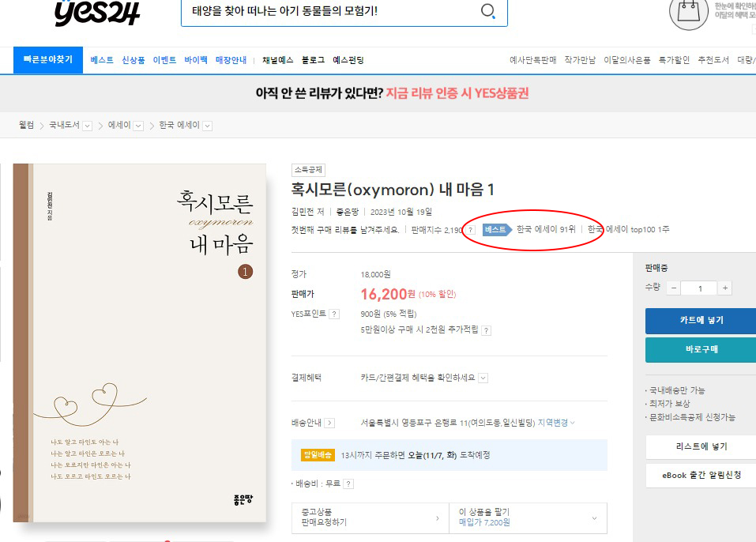Go to 블로그 link
756x542 pixels.
(313, 60)
